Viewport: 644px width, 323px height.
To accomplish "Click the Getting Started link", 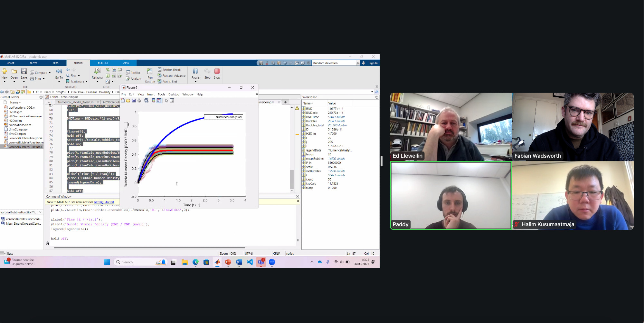I will (104, 202).
